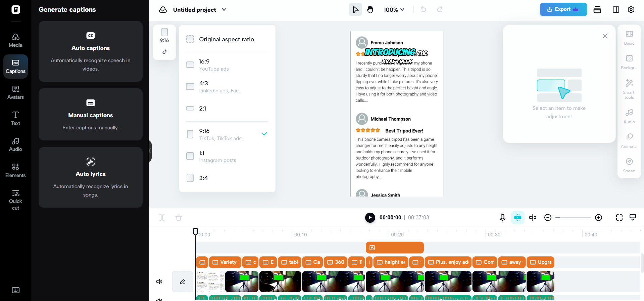This screenshot has height=301, width=644.
Task: Click the microphone record voiceover icon
Action: 502,218
